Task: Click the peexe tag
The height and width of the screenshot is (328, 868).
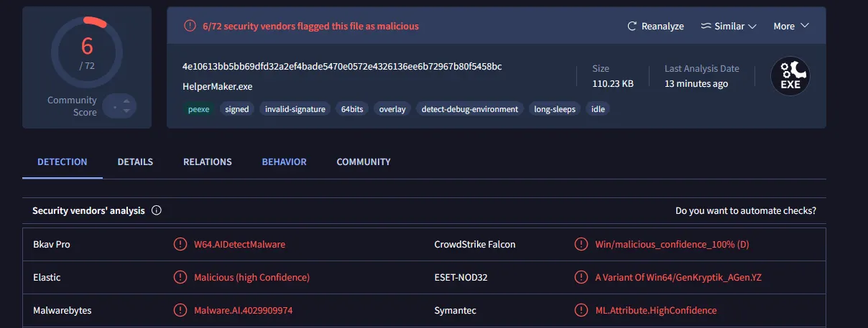Action: (198, 109)
